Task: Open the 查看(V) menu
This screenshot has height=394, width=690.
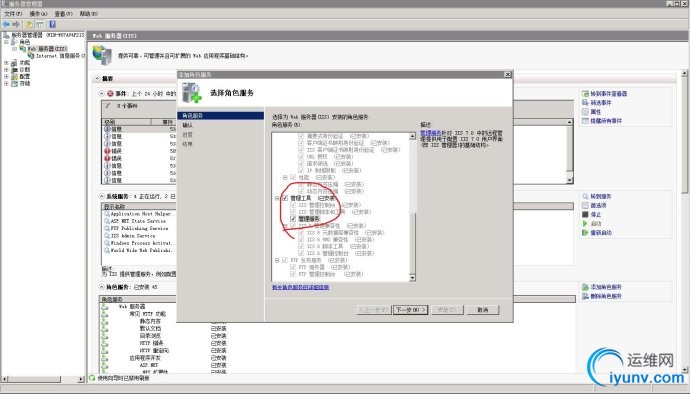Action: (x=63, y=14)
